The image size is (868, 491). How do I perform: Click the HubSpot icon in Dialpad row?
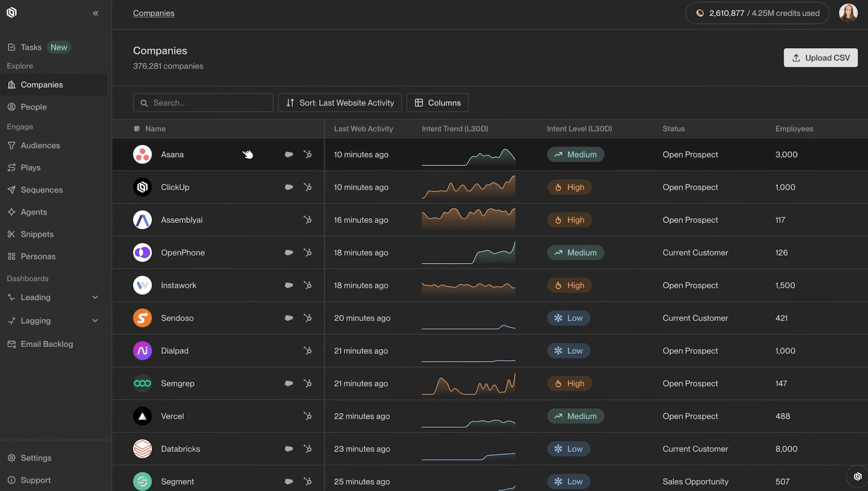(x=307, y=351)
